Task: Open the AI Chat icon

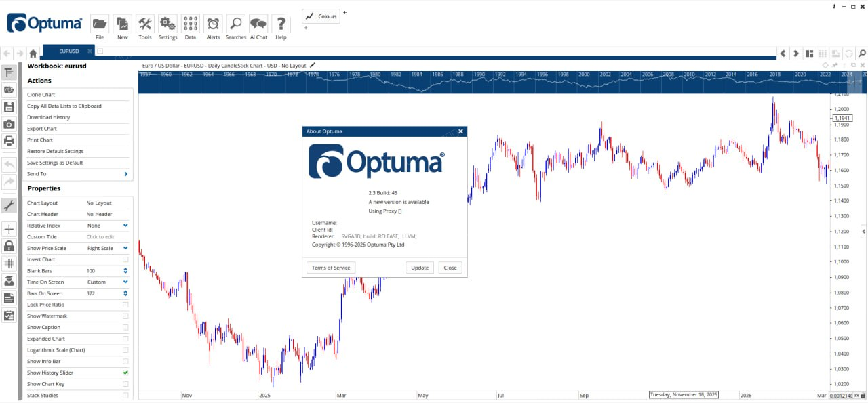Action: [x=258, y=24]
